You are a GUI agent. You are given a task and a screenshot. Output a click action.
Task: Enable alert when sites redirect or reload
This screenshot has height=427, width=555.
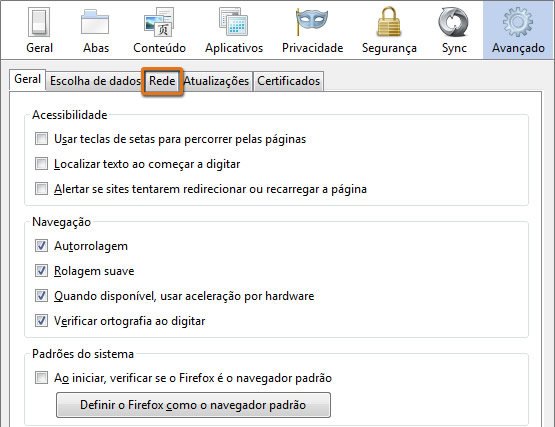tap(41, 189)
